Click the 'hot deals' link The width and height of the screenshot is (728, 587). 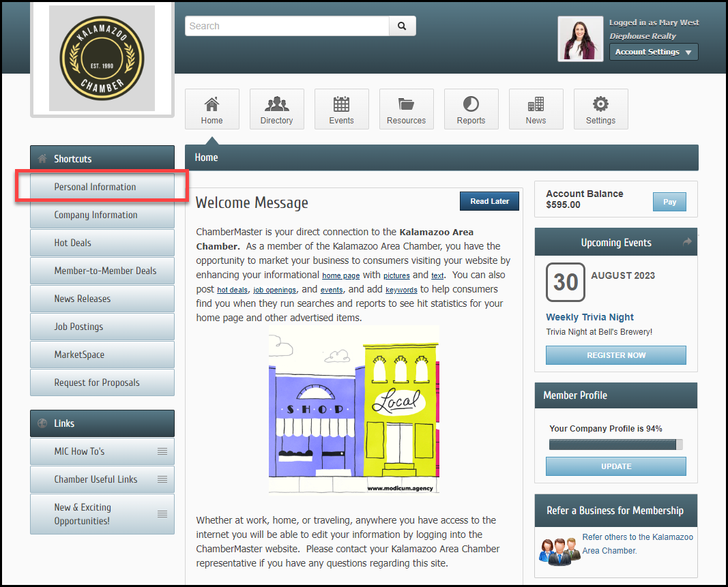pyautogui.click(x=232, y=290)
